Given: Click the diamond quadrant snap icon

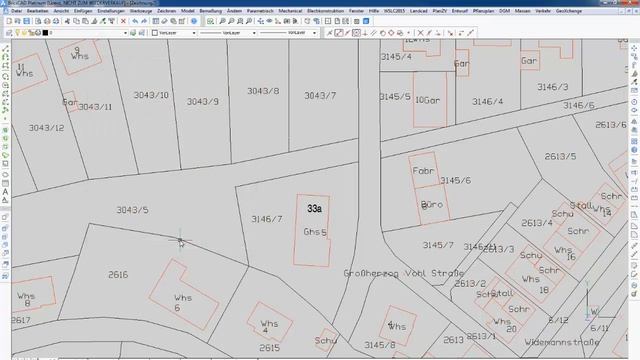Looking at the screenshot, I should pos(391,33).
